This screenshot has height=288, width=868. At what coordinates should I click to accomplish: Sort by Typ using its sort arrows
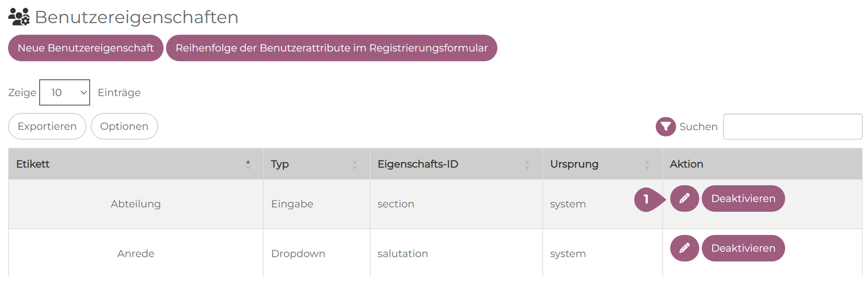(355, 164)
